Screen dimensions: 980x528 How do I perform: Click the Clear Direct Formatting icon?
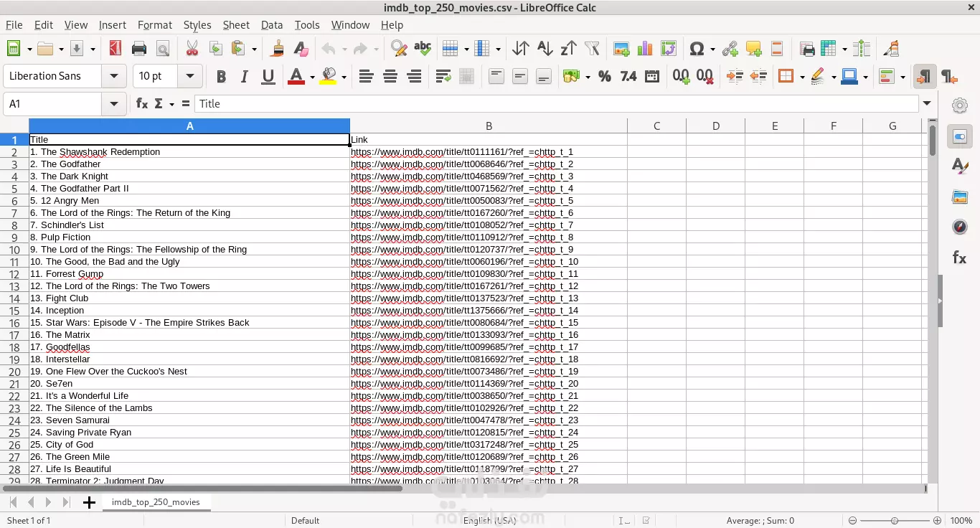pyautogui.click(x=301, y=49)
